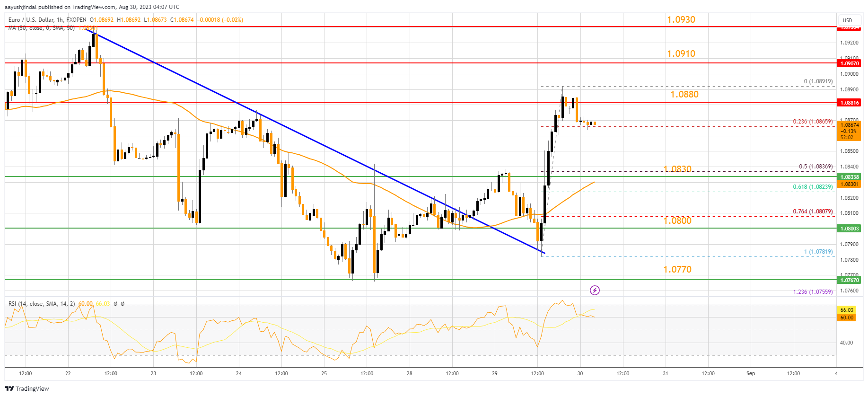This screenshot has height=397, width=868.
Task: Select the Euro / U.S. Dollar symbol title
Action: pyautogui.click(x=36, y=20)
